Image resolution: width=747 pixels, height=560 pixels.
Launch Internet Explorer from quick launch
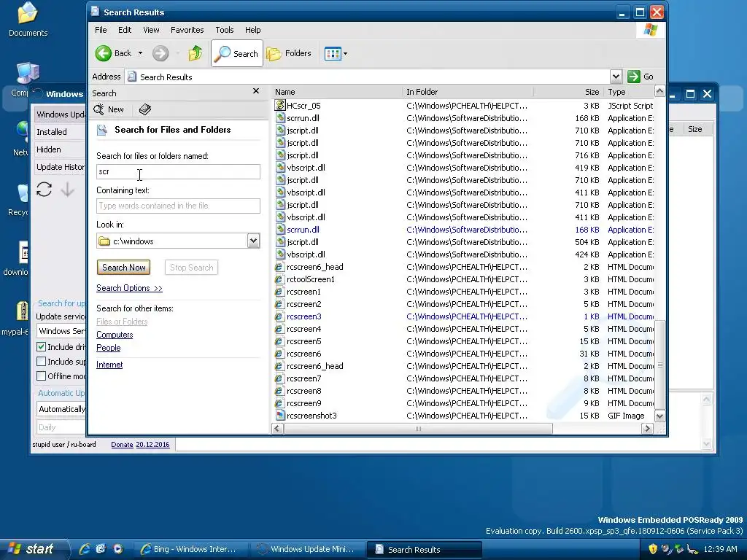(85, 549)
